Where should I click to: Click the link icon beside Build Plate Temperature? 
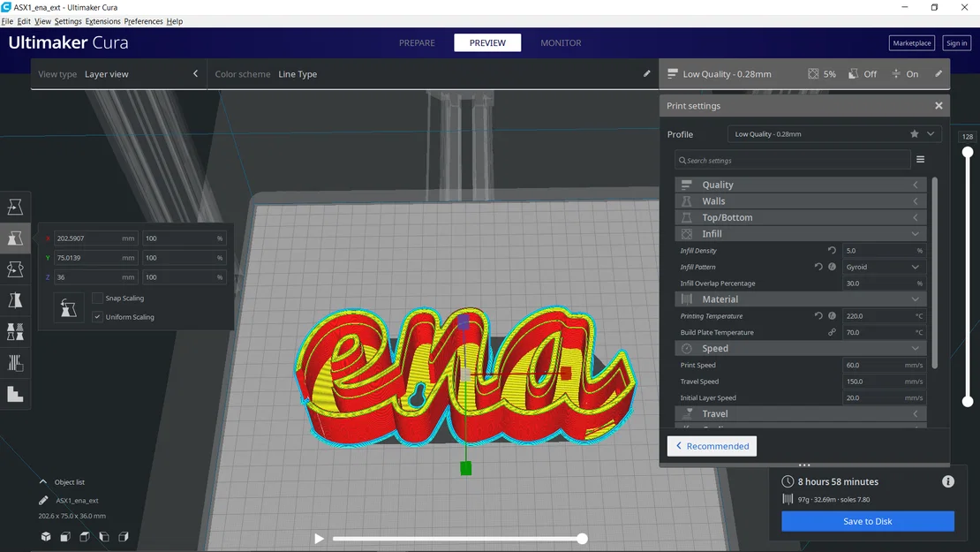[832, 332]
